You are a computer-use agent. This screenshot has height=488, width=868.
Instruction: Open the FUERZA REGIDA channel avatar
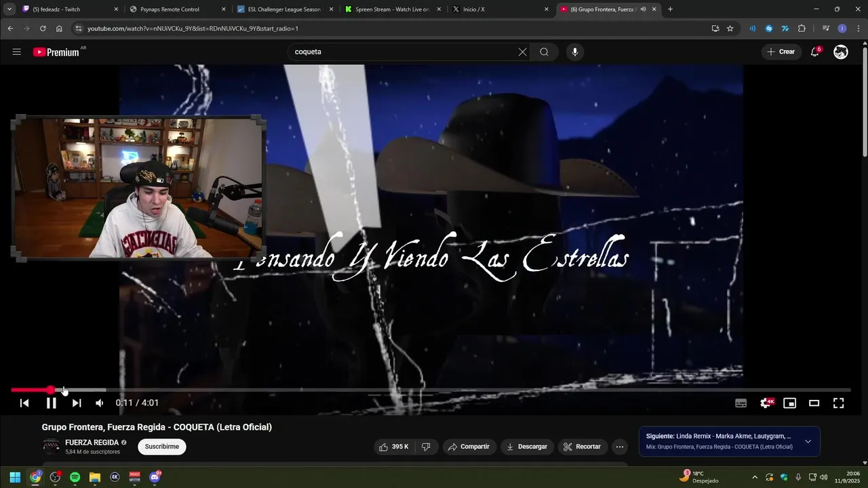pyautogui.click(x=51, y=446)
